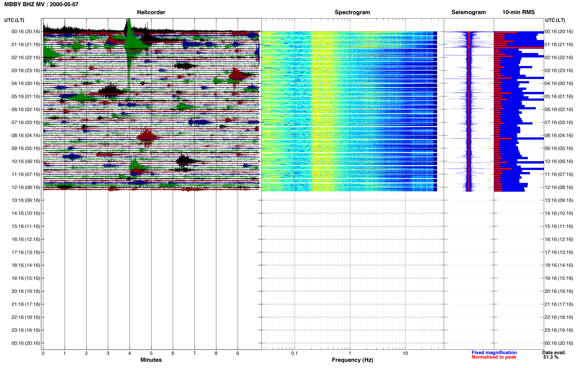Click the left '17:16 (13:16)' time label
588x368 pixels.
[x=26, y=252]
